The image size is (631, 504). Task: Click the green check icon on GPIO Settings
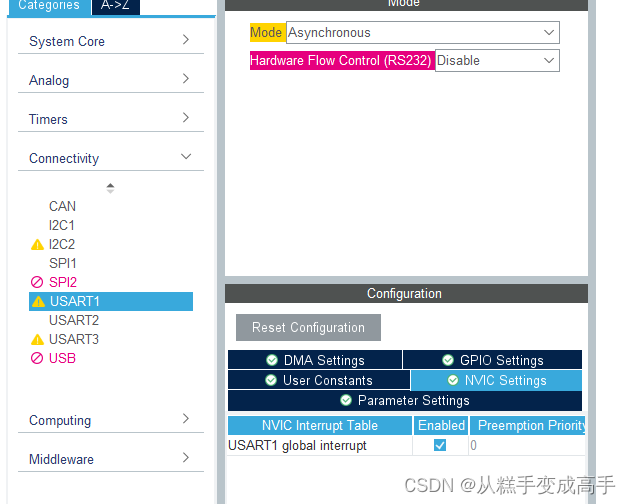pos(448,360)
